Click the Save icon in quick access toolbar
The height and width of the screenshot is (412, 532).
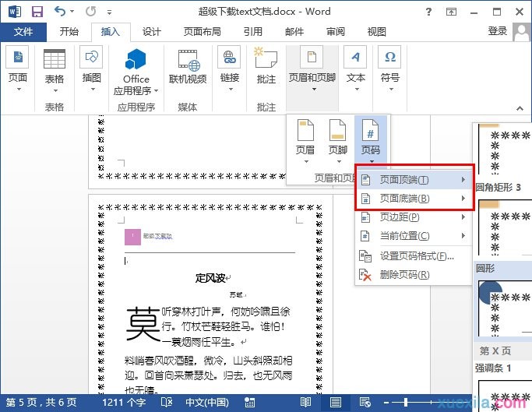(37, 12)
